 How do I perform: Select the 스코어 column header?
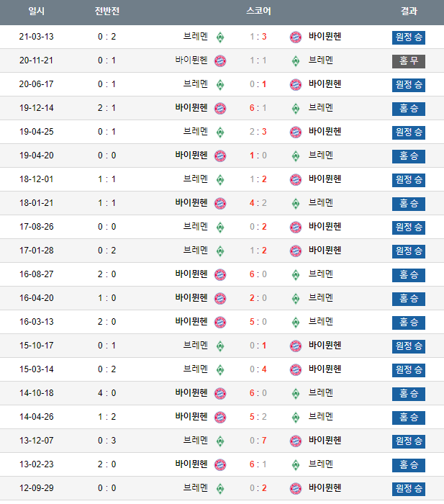coord(258,12)
